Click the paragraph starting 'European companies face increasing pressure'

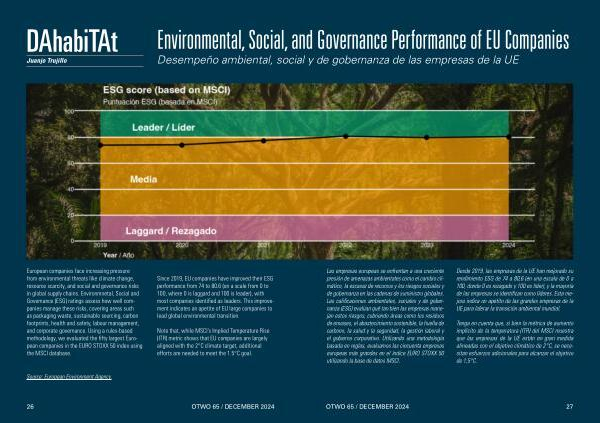(x=84, y=312)
